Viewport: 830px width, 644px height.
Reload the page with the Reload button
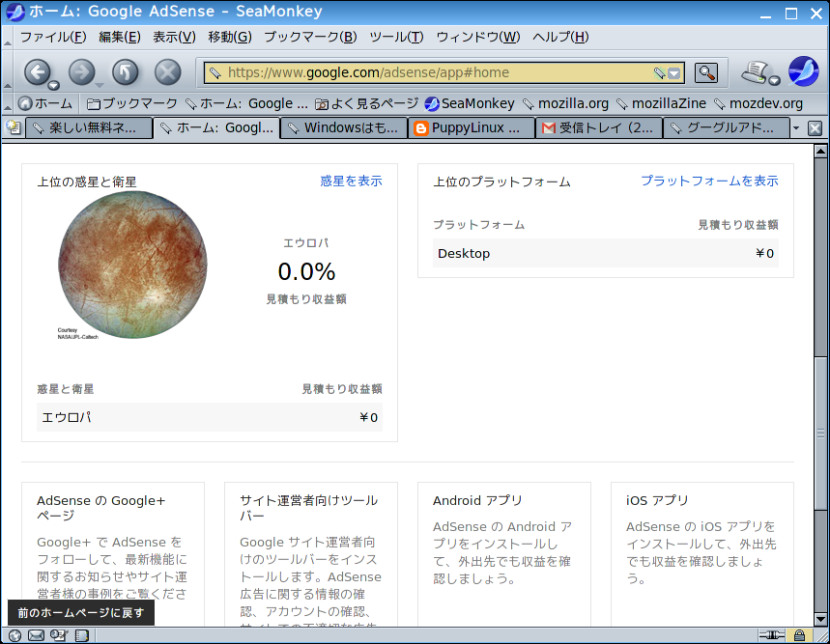(125, 72)
